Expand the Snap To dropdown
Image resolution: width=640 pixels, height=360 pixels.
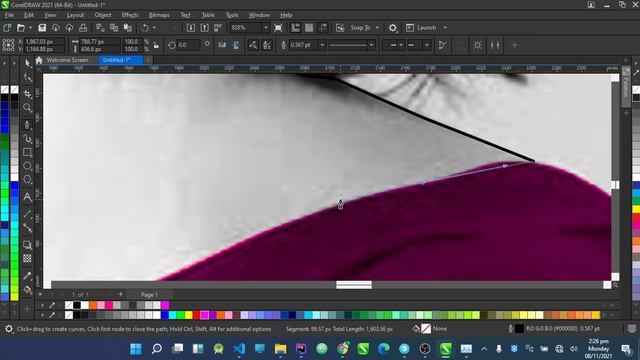tap(377, 28)
